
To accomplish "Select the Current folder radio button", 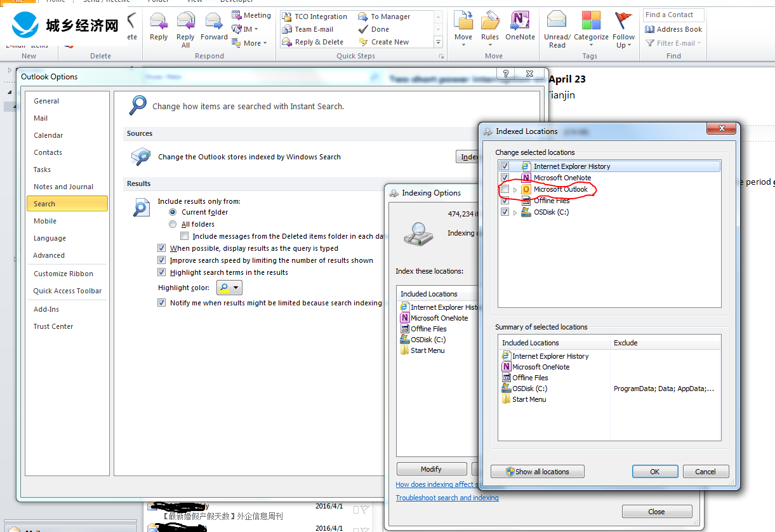I will [x=173, y=212].
